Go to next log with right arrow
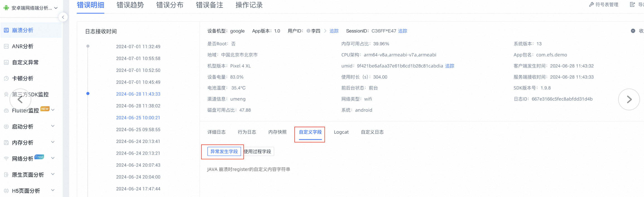This screenshot has height=197, width=644. click(x=629, y=99)
